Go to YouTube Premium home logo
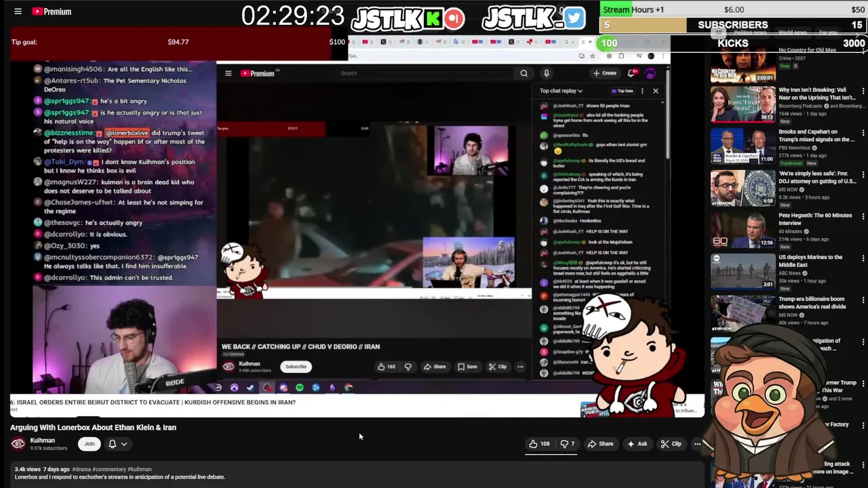The width and height of the screenshot is (868, 488). click(52, 12)
